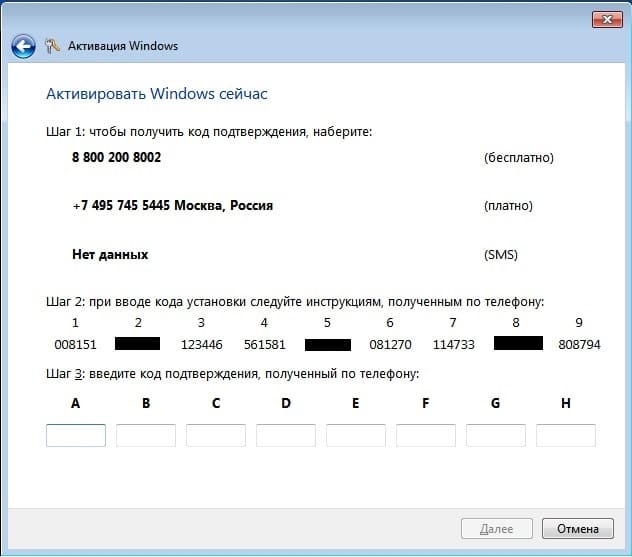Click installation code group 114733

point(453,345)
